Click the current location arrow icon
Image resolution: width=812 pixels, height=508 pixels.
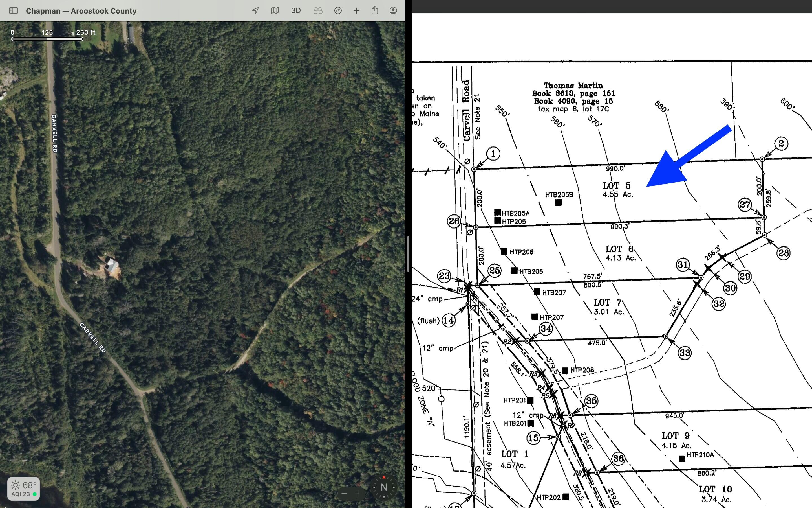click(255, 11)
